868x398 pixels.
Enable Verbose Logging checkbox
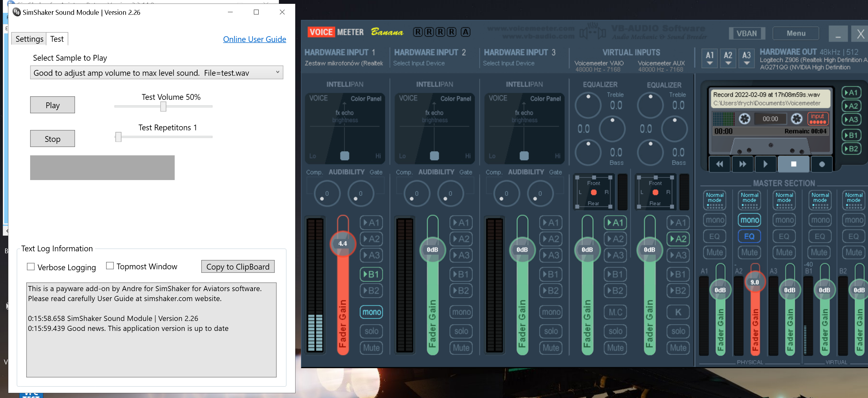(x=31, y=267)
